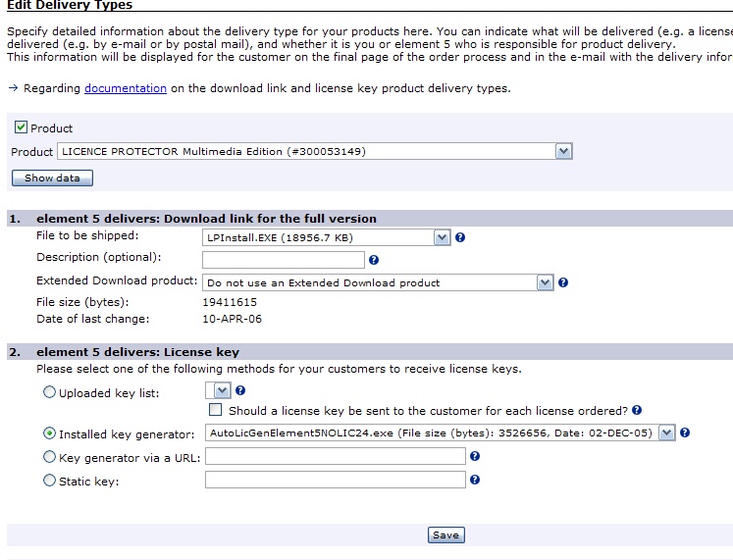
Task: Open Extended Download product dropdown
Action: tap(546, 282)
